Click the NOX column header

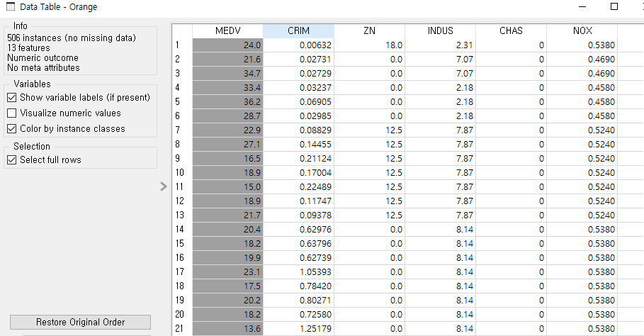[x=582, y=31]
